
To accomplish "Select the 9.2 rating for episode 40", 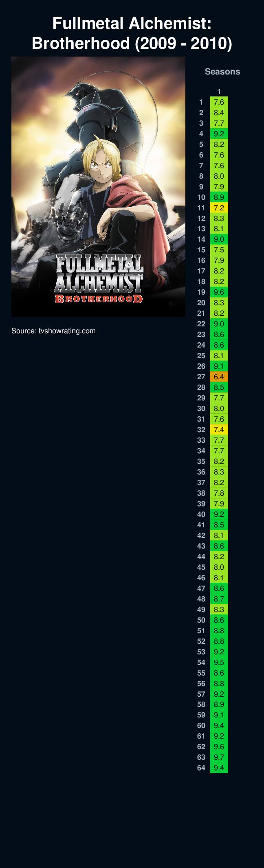I will click(219, 514).
